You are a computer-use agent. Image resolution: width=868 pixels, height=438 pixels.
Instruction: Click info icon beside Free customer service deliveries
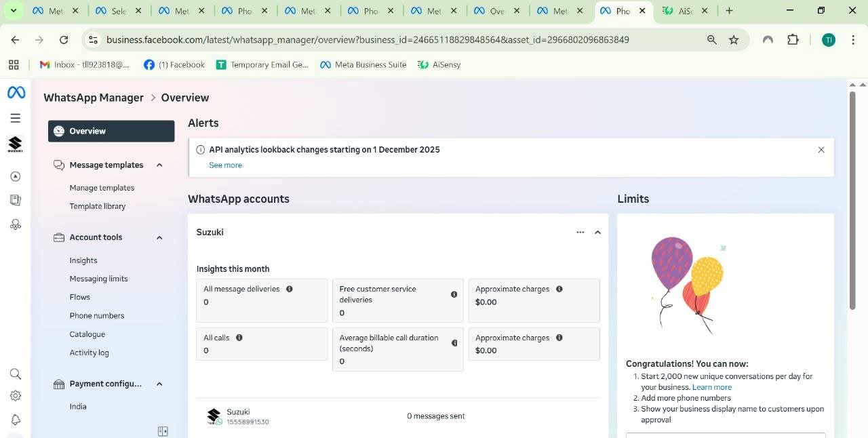(x=454, y=294)
